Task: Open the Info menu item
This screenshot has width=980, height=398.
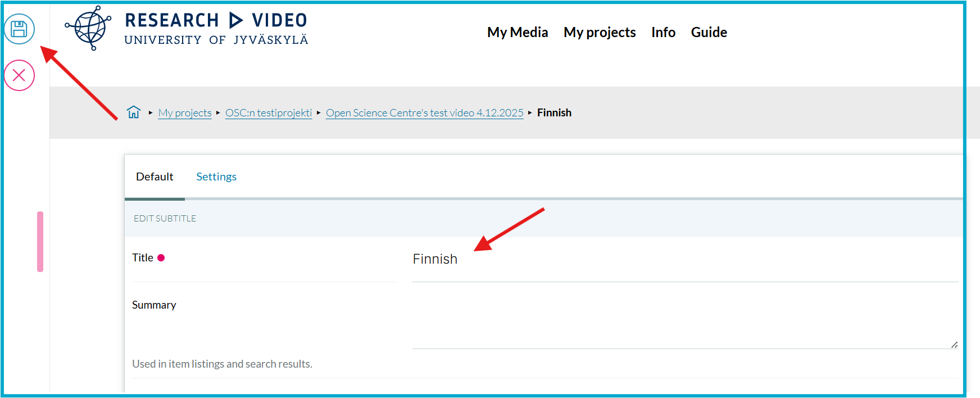Action: tap(663, 33)
